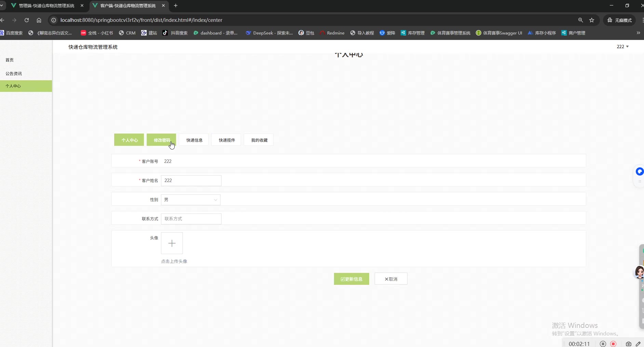This screenshot has width=644, height=347.
Task: Click the 客户姓名 input field
Action: pos(191,181)
